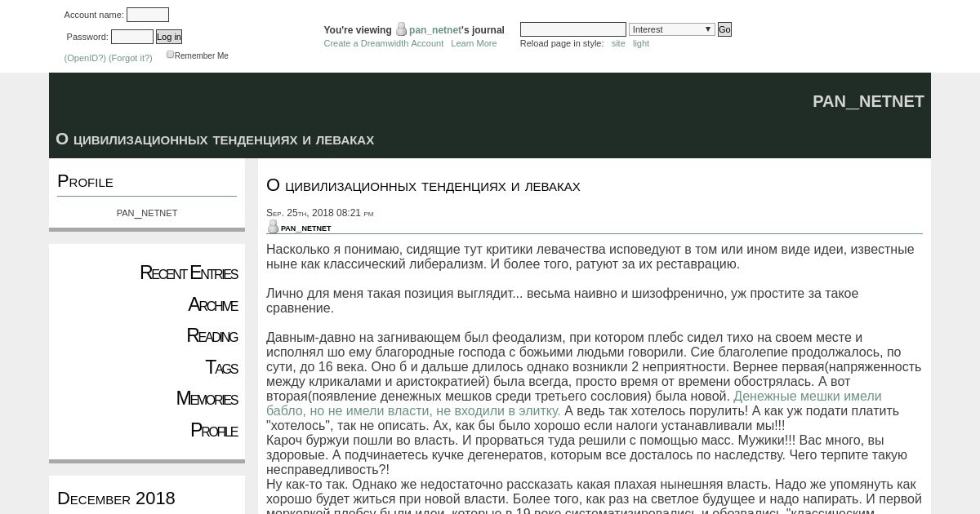Focus the Password input field
Screen dimensions: 980x514
[x=132, y=37]
